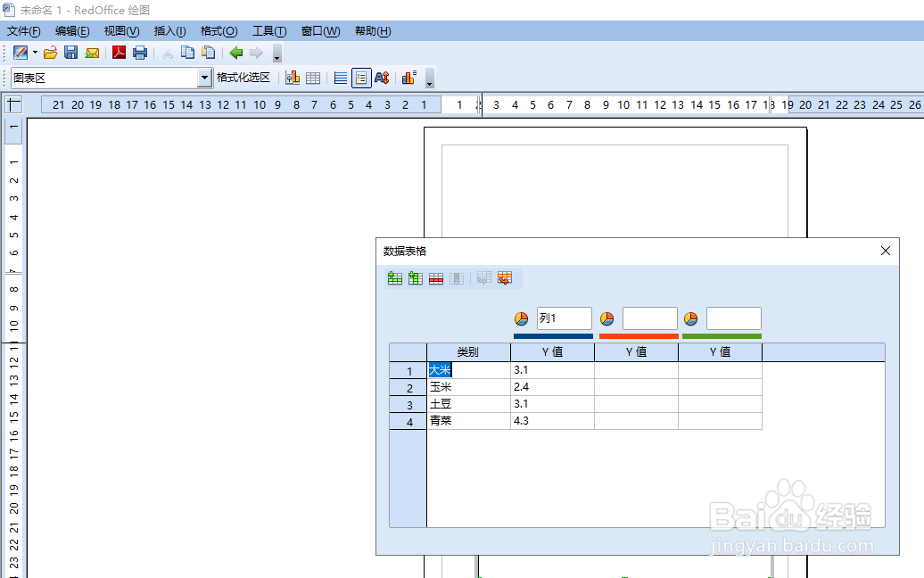Click row header number 4 in data table

click(408, 421)
